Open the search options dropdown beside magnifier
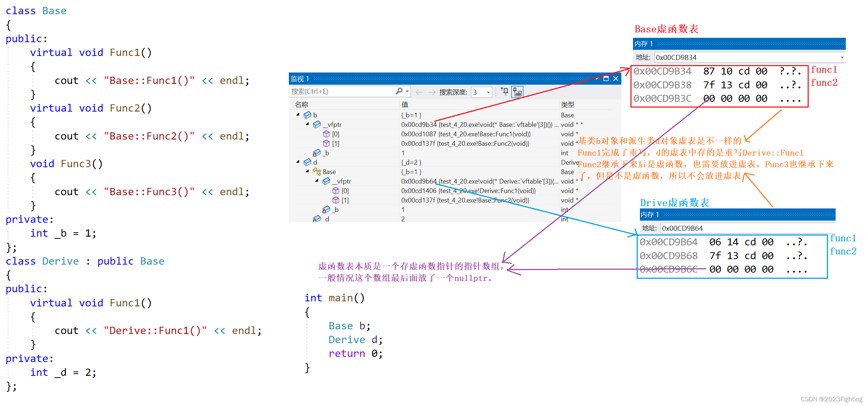The height and width of the screenshot is (406, 868). [x=407, y=92]
